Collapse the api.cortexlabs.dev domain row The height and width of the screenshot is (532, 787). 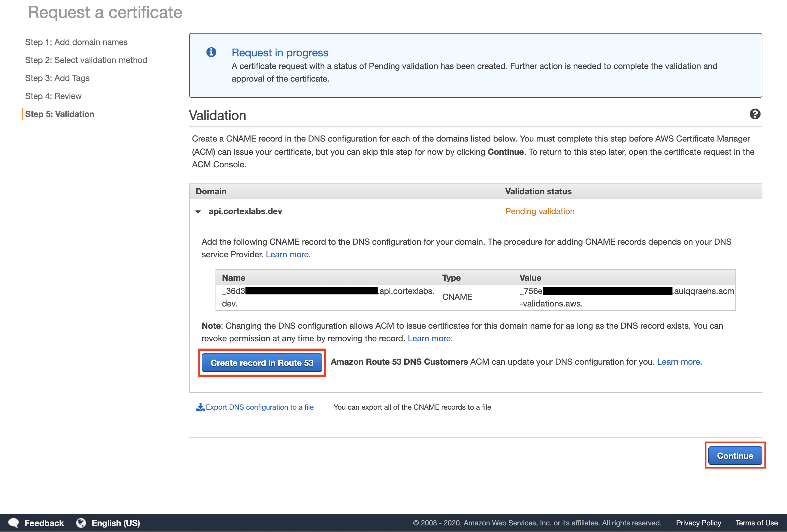coord(198,212)
